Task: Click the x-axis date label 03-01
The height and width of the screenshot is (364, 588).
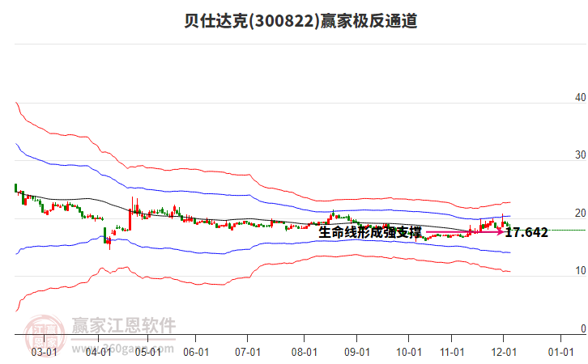Action: coord(45,353)
